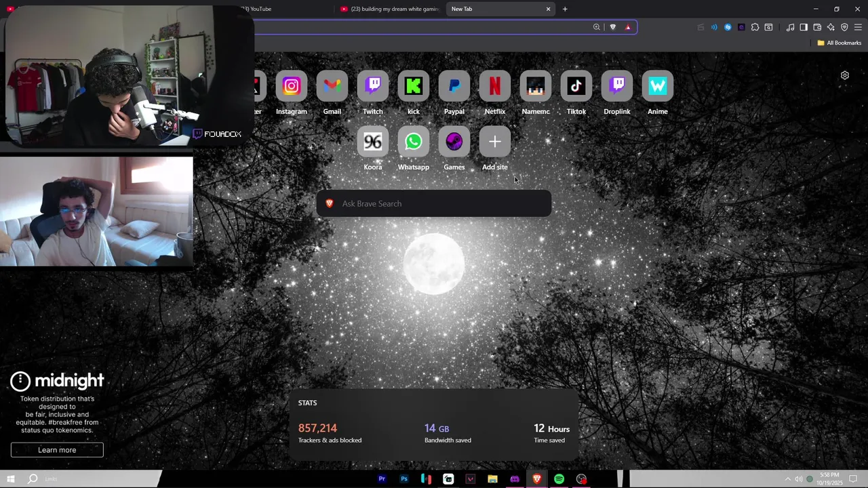Image resolution: width=868 pixels, height=488 pixels.
Task: Click the zoom magnifier in address bar
Action: click(597, 27)
